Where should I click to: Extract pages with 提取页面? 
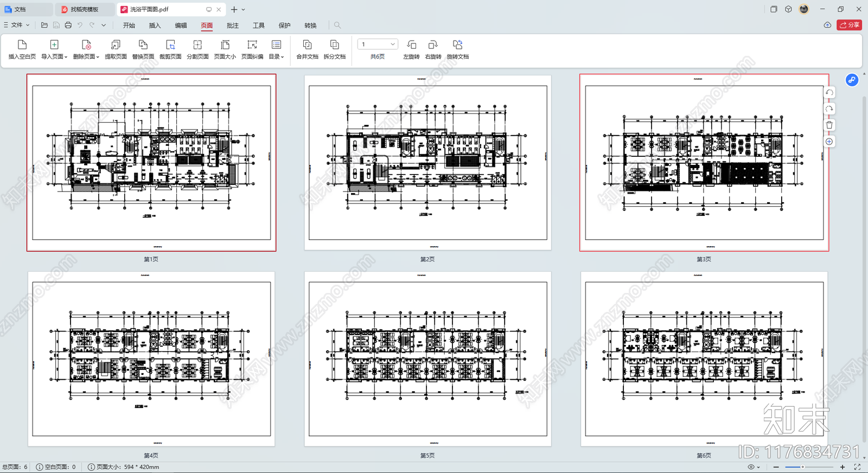coord(116,49)
